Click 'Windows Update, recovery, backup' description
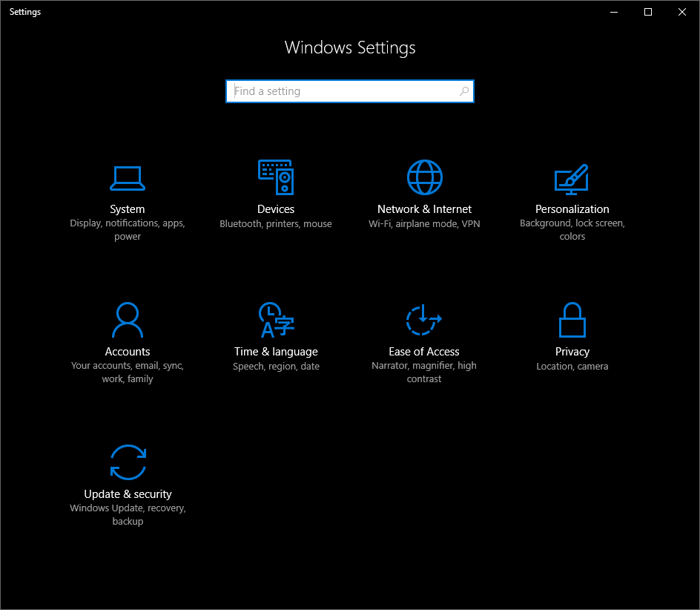This screenshot has width=700, height=610. (x=128, y=515)
